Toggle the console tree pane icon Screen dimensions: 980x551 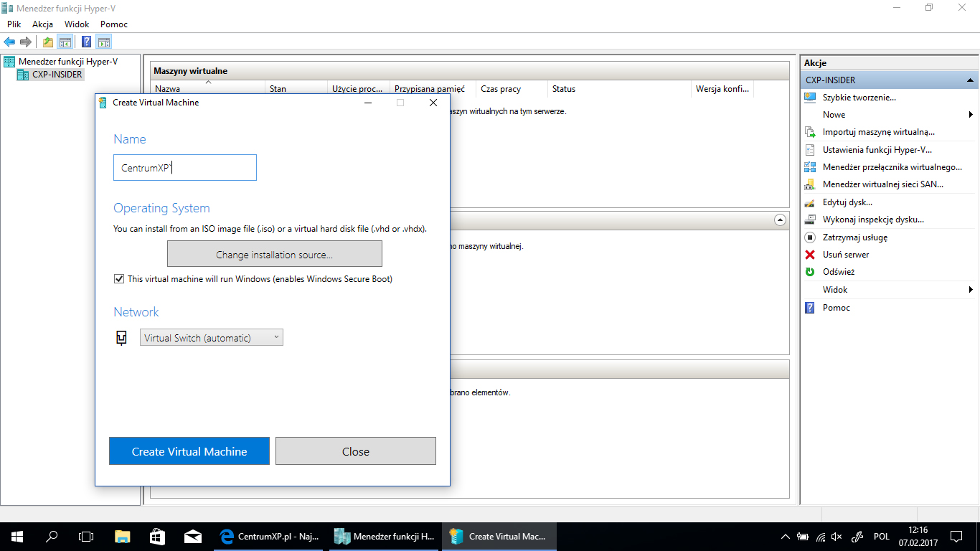65,42
